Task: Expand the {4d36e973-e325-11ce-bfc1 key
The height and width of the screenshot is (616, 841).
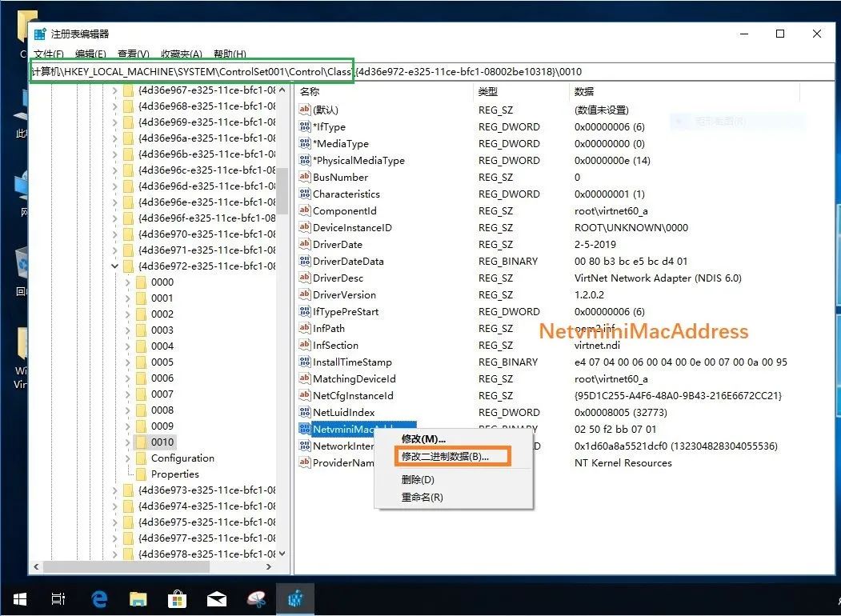Action: tap(114, 490)
